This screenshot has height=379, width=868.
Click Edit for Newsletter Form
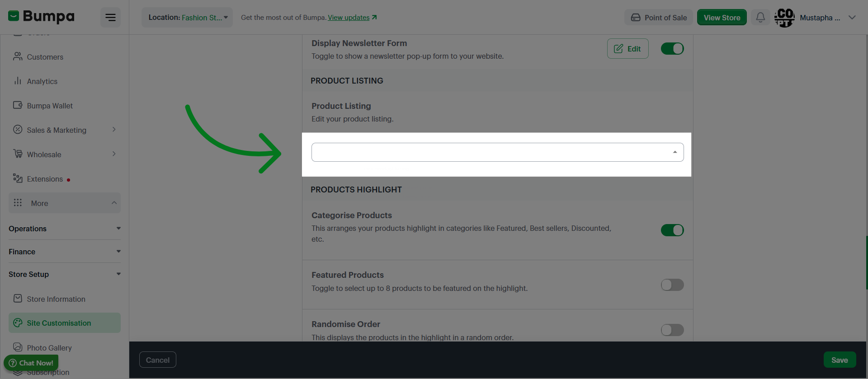point(627,48)
